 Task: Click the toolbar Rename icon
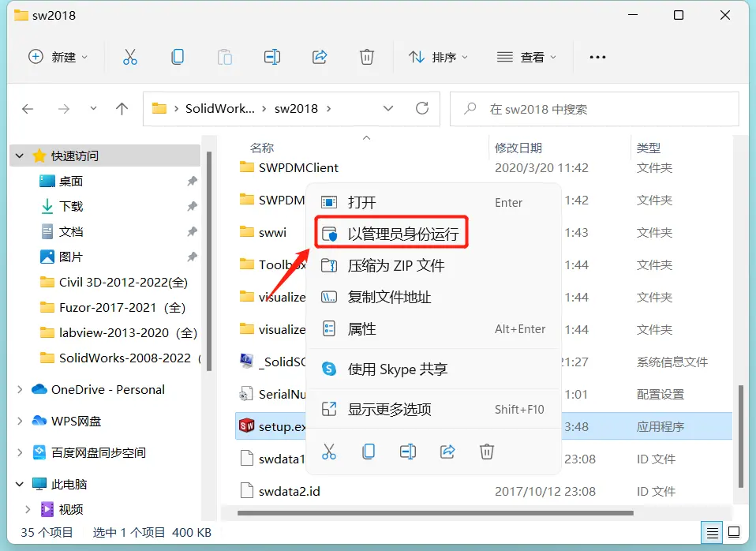(272, 57)
